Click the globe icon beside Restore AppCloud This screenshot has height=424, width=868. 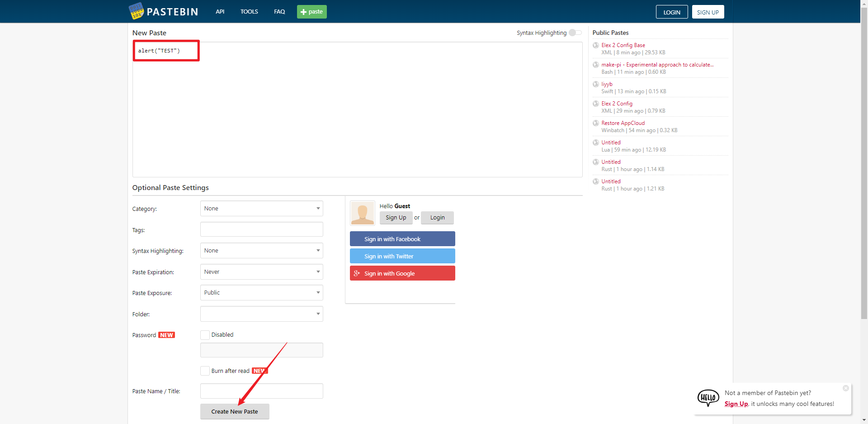pyautogui.click(x=596, y=123)
